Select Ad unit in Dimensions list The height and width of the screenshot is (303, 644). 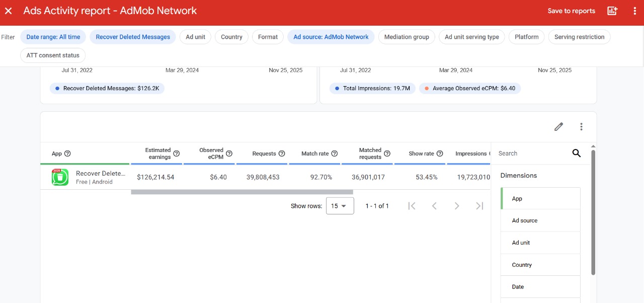[x=540, y=243]
